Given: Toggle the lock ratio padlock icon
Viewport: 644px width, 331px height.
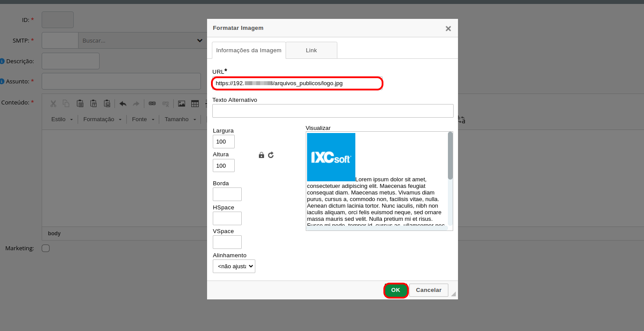Looking at the screenshot, I should click(x=261, y=155).
